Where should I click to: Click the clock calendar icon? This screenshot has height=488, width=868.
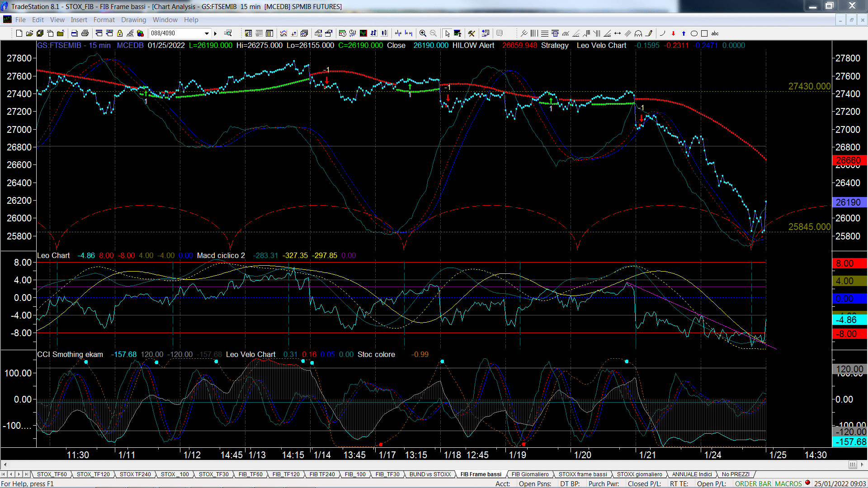pyautogui.click(x=342, y=33)
